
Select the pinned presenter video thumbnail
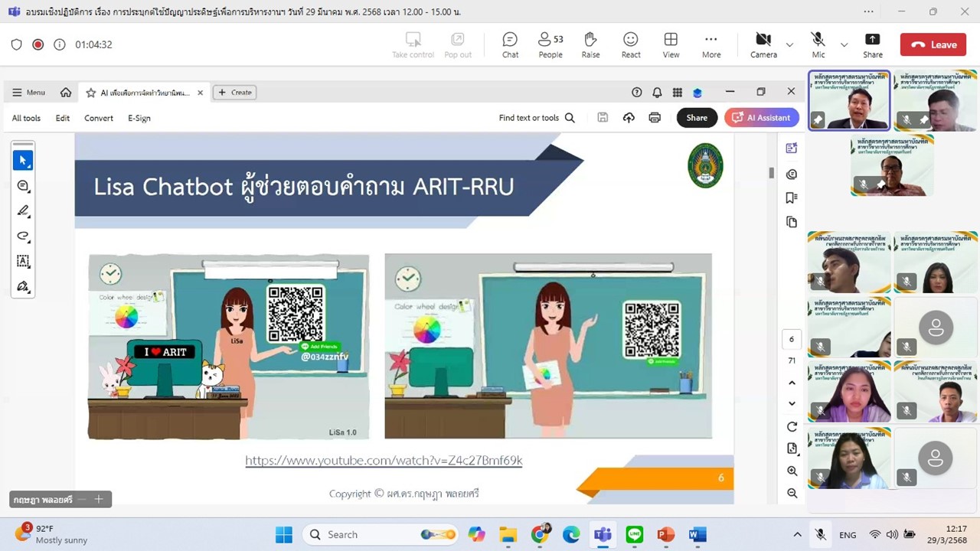coord(849,101)
